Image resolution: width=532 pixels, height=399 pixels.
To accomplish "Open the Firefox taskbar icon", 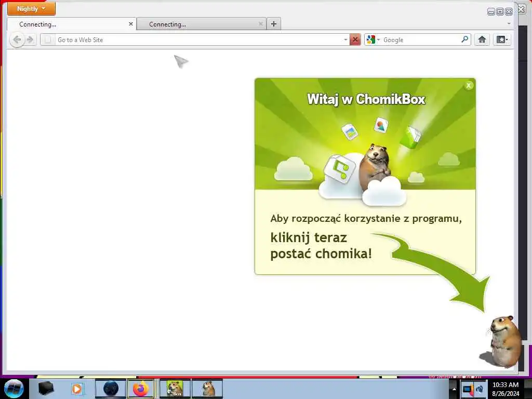I will pos(141,389).
